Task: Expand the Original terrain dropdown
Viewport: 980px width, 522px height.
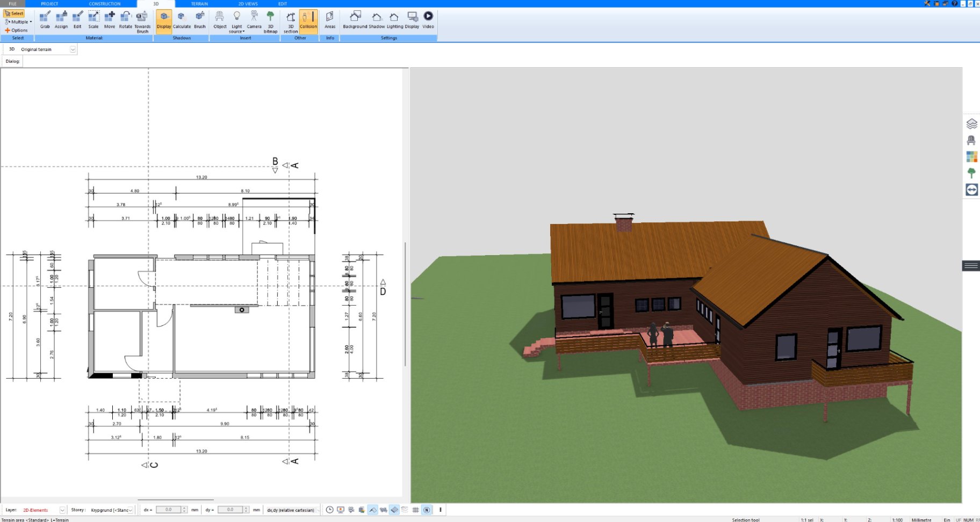Action: pyautogui.click(x=73, y=49)
